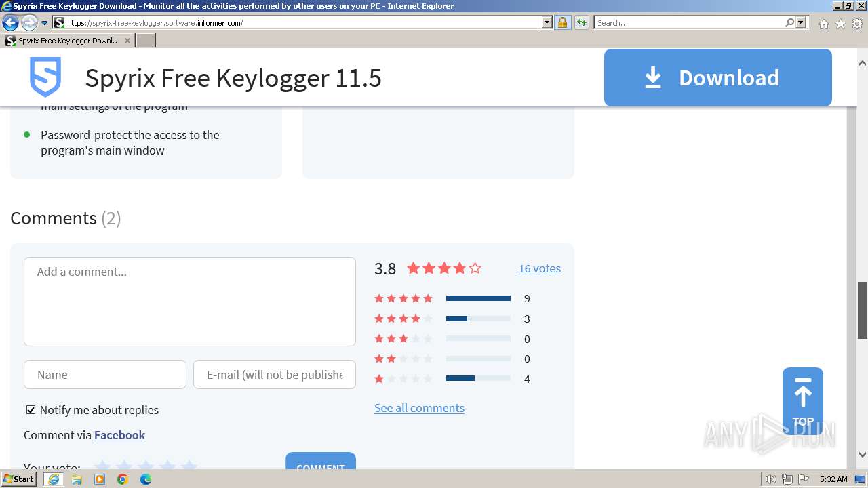Screen dimensions: 868x488
Task: Expand the address bar autocomplete dropdown
Action: tap(547, 23)
